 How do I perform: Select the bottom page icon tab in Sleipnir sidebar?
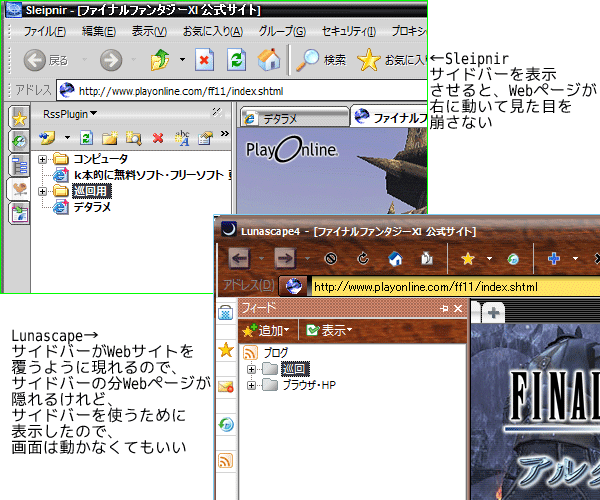click(x=19, y=213)
